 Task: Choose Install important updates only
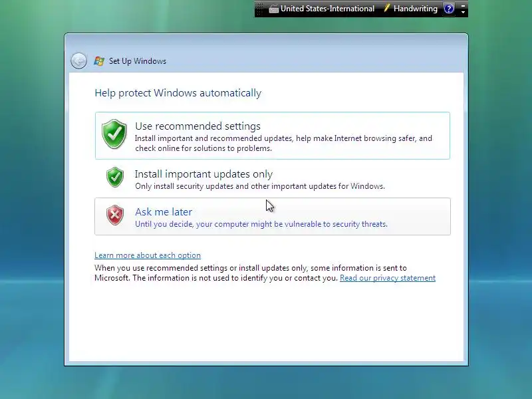273,179
